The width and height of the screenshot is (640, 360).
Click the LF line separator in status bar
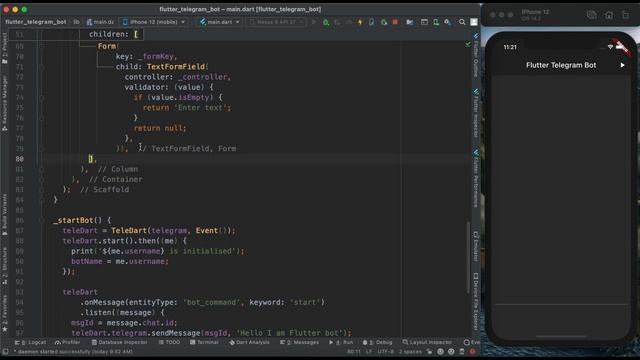click(x=369, y=351)
